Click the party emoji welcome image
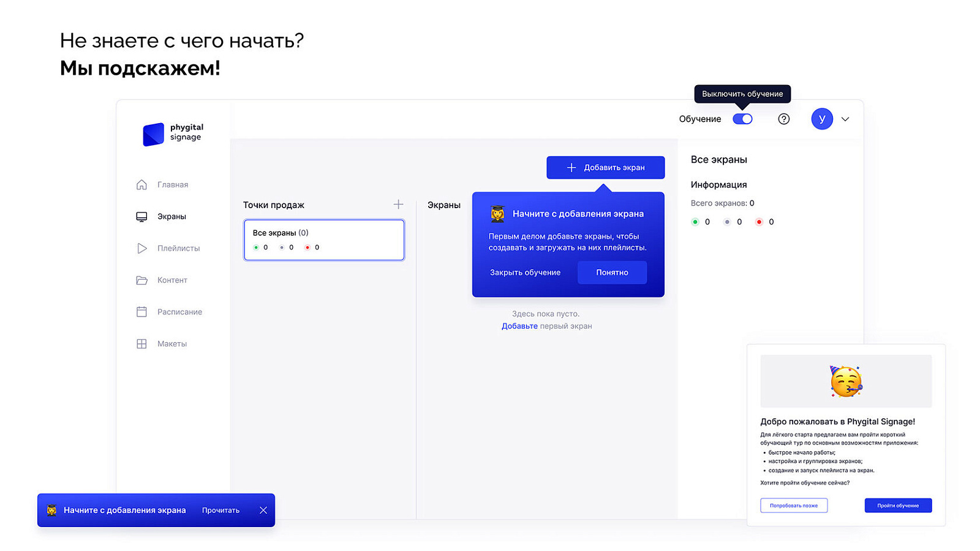The height and width of the screenshot is (551, 980). [846, 381]
